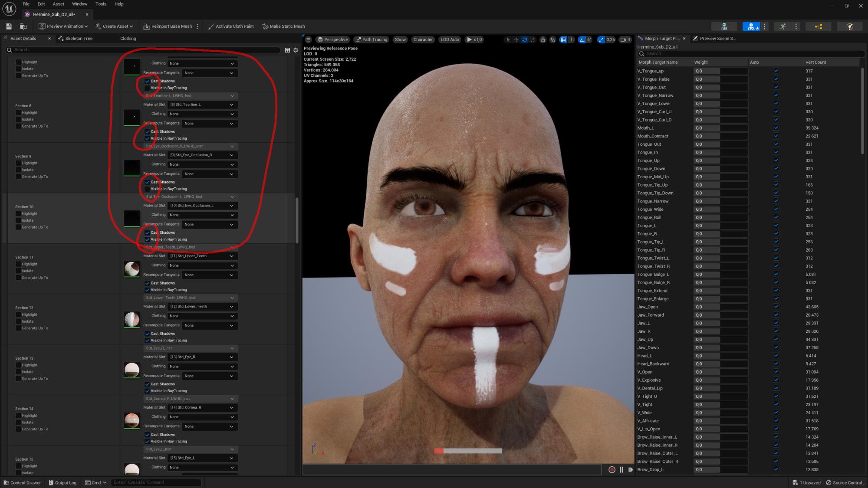Open Material Slot dropdown [14] Std_Cornea_R

(203, 408)
